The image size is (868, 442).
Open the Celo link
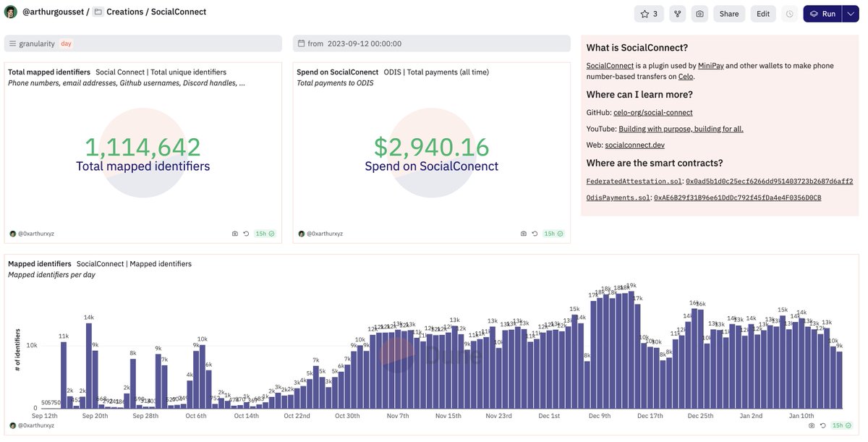point(686,77)
